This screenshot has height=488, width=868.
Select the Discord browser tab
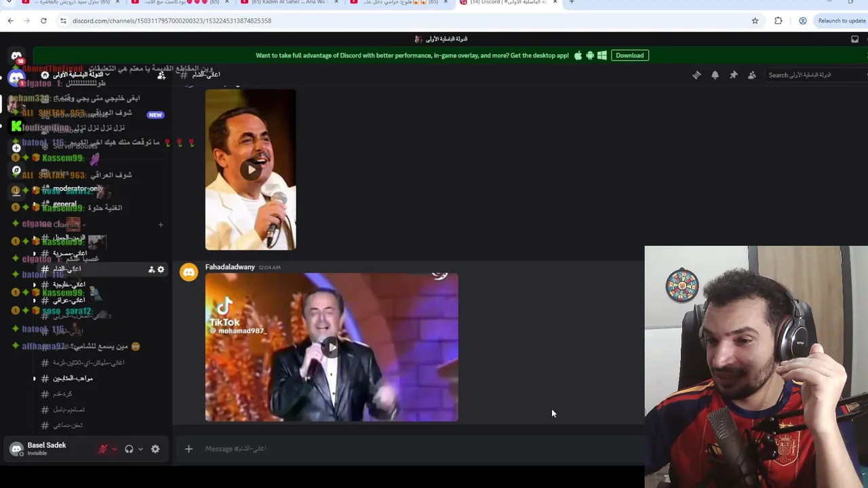[x=509, y=3]
